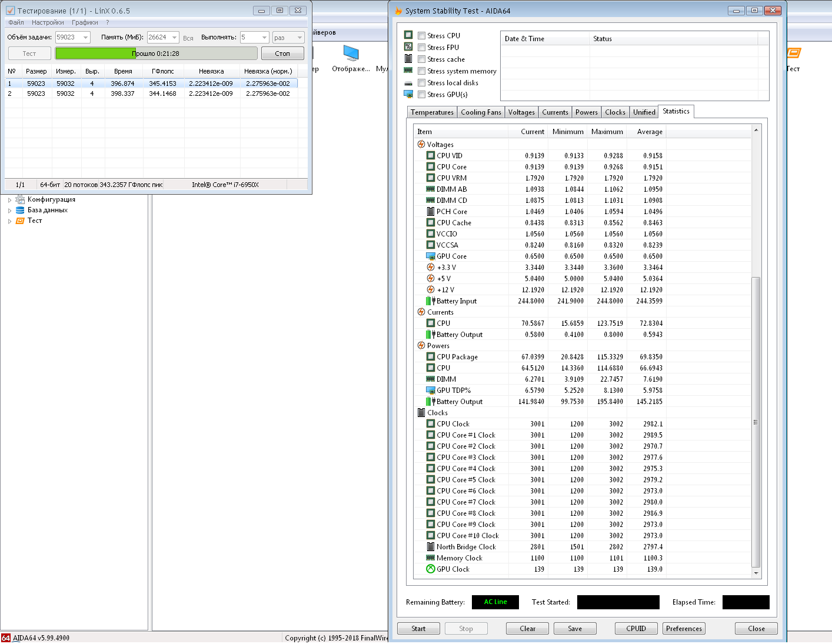
Task: Open the Настройки menu in LinX
Action: (48, 22)
